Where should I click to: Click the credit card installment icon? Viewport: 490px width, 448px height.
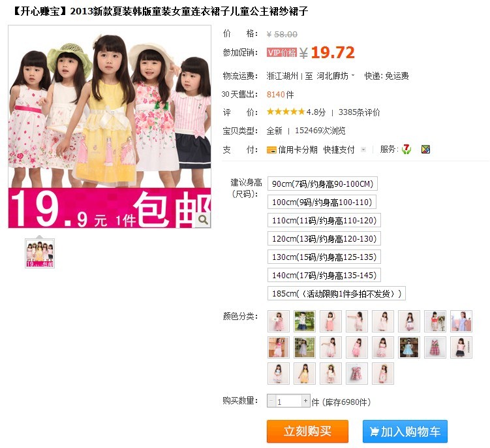point(271,150)
